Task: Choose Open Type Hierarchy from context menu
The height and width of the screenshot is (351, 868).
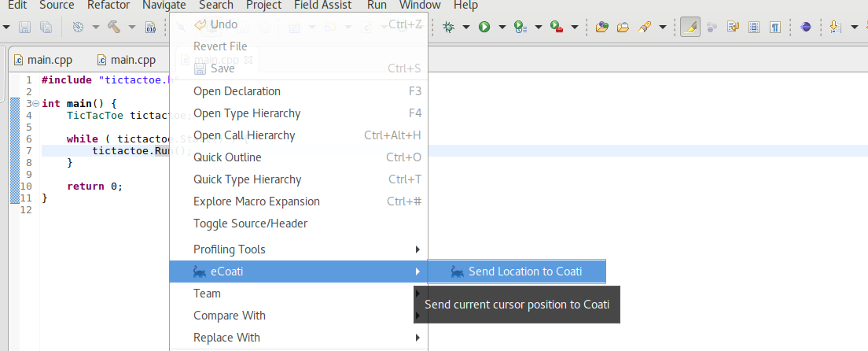Action: coord(299,113)
